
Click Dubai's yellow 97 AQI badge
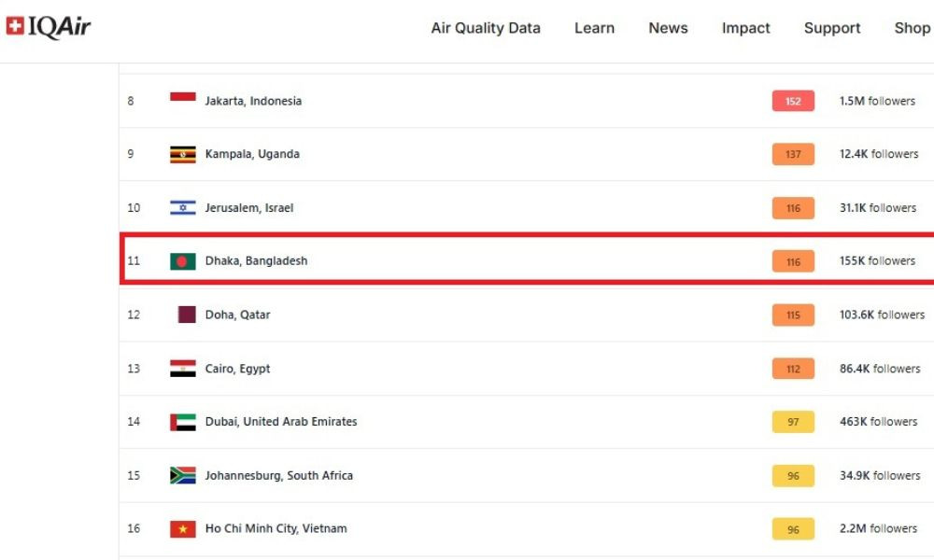tap(793, 422)
